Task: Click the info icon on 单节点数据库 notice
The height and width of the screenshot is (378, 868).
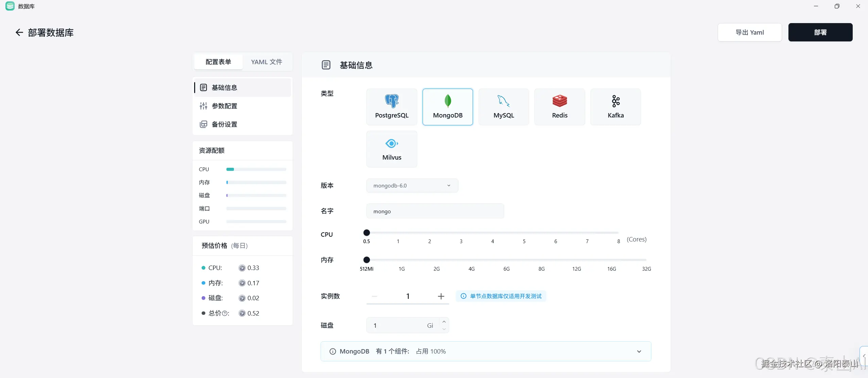Action: point(464,296)
